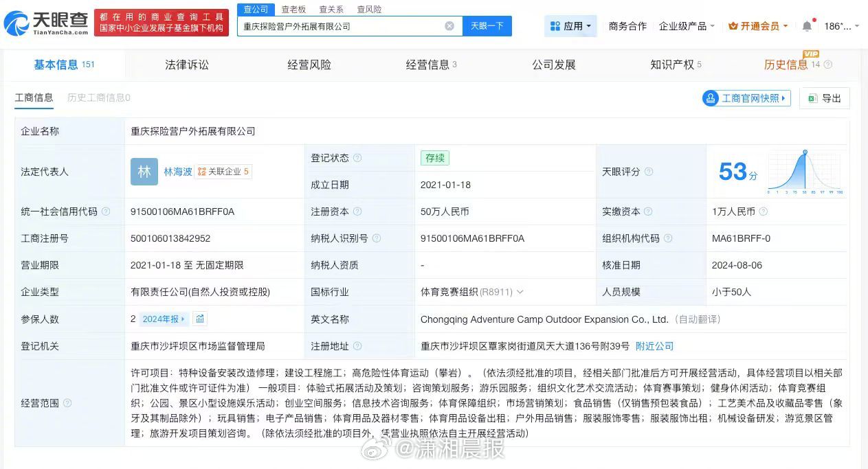Click the TianYanCha logo
The height and width of the screenshot is (469, 868).
tap(46, 23)
